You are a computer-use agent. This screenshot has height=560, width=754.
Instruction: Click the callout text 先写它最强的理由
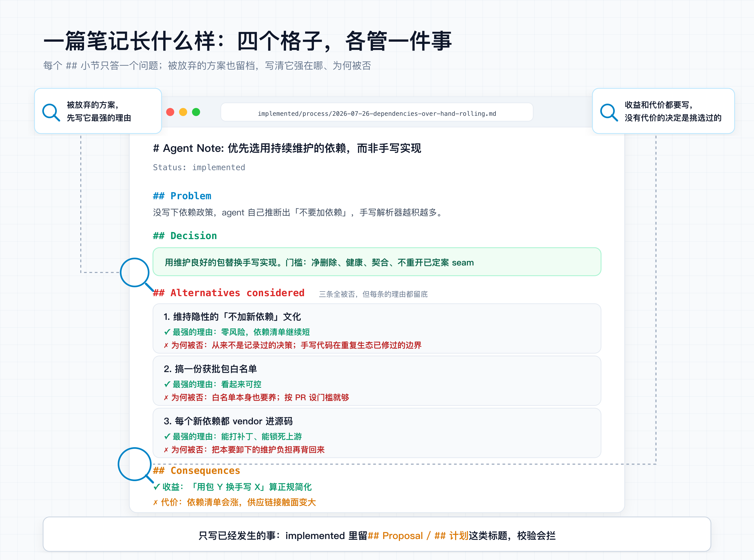click(x=99, y=118)
